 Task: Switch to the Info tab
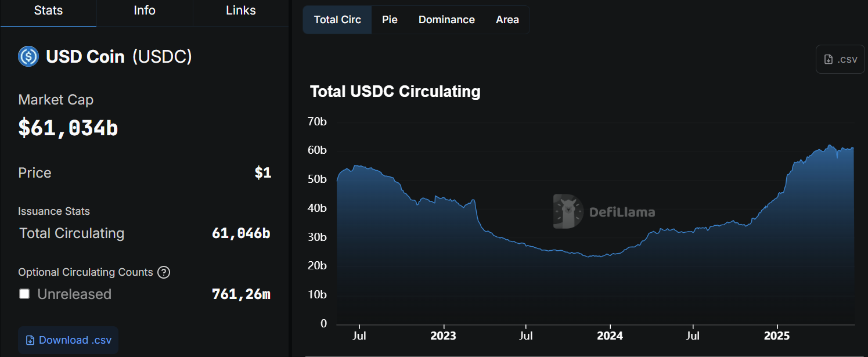click(x=145, y=11)
